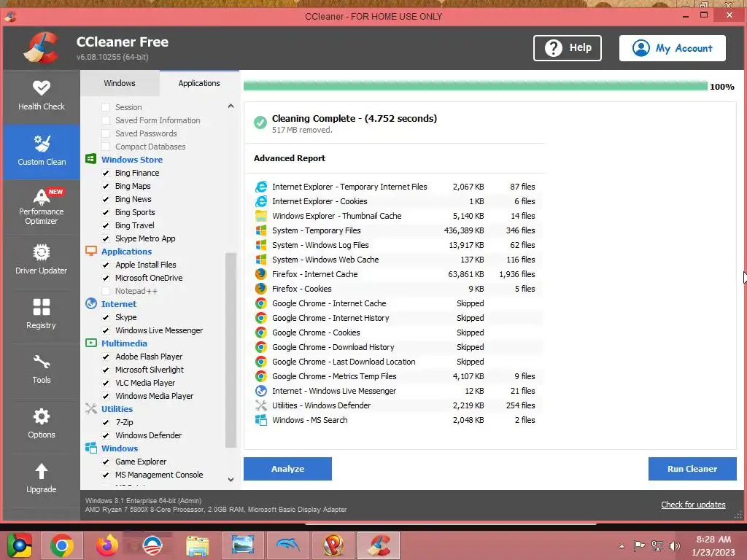Click scroll-down arrow in cleaner list
This screenshot has width=747, height=560.
pyautogui.click(x=231, y=480)
